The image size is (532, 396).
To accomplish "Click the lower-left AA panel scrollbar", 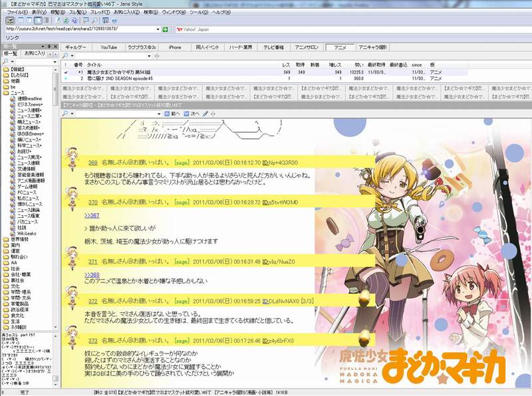I will [56, 360].
